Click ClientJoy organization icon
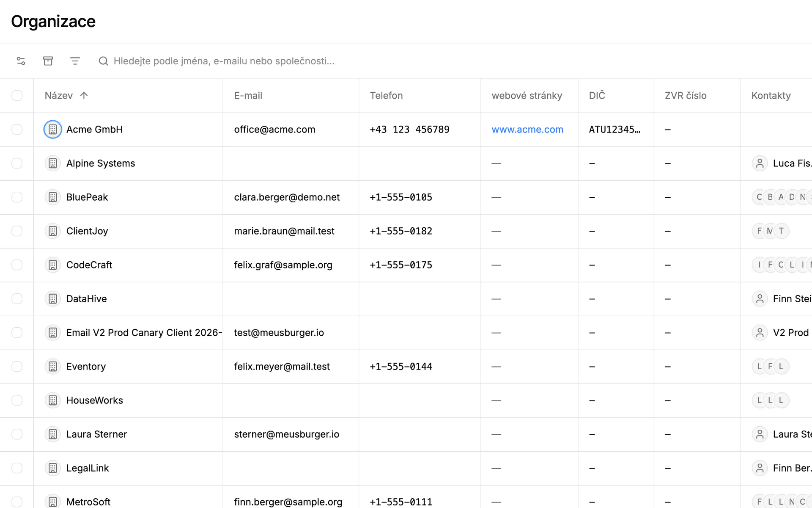This screenshot has height=508, width=812. coord(53,231)
